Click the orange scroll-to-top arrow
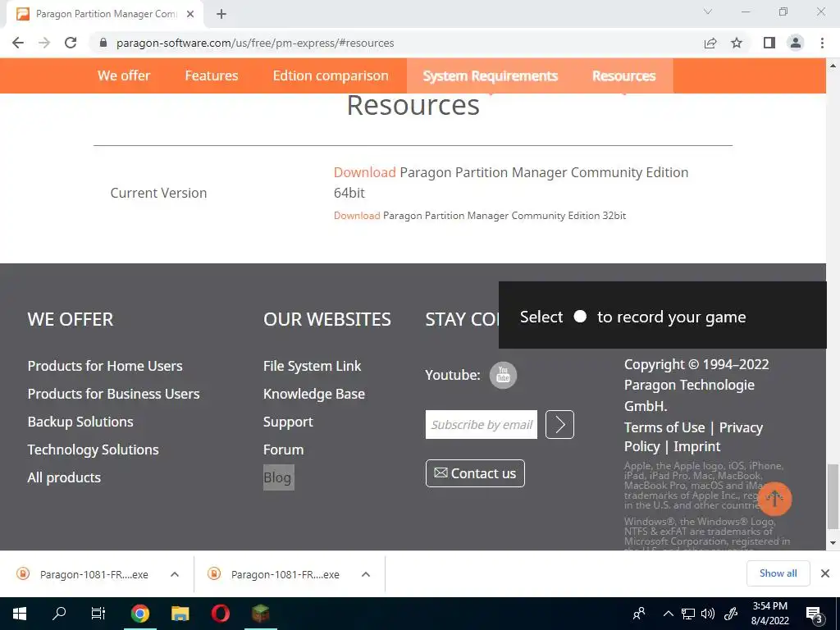840x630 pixels. click(774, 499)
